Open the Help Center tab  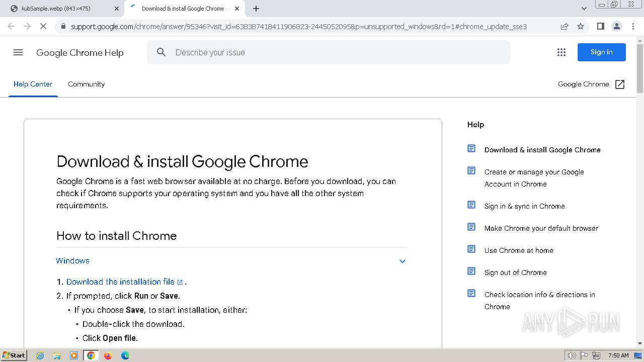tap(33, 84)
